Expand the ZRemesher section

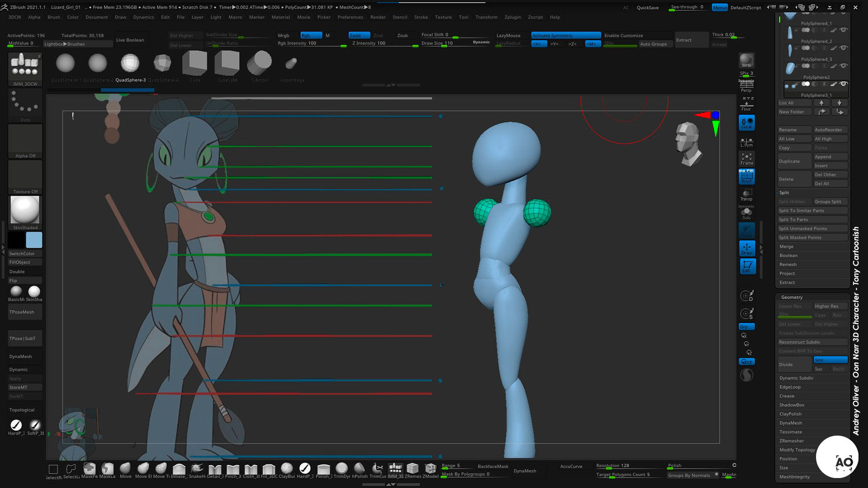791,441
